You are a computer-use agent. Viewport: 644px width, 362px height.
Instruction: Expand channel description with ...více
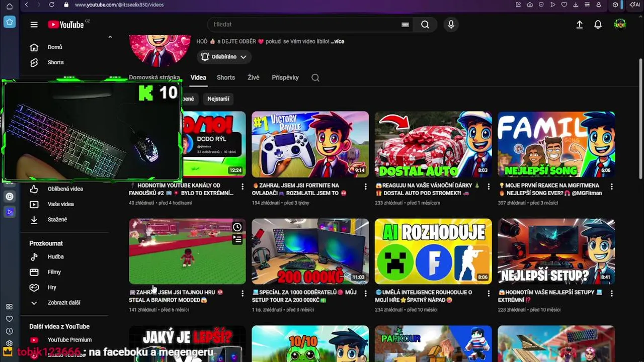tap(338, 41)
